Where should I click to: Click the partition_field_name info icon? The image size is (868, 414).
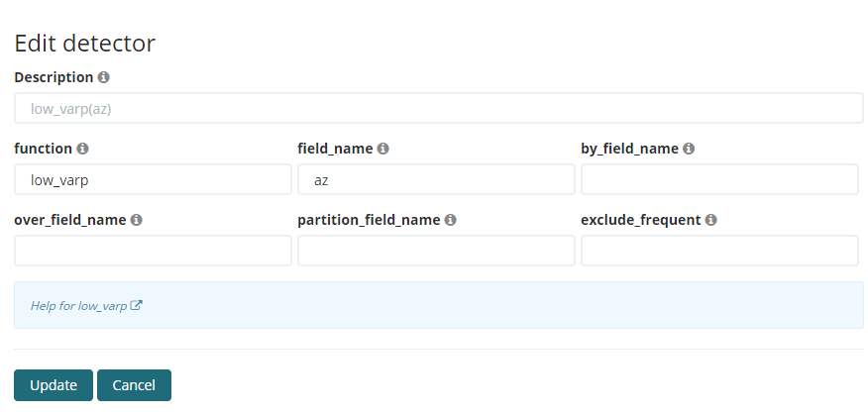tap(450, 220)
